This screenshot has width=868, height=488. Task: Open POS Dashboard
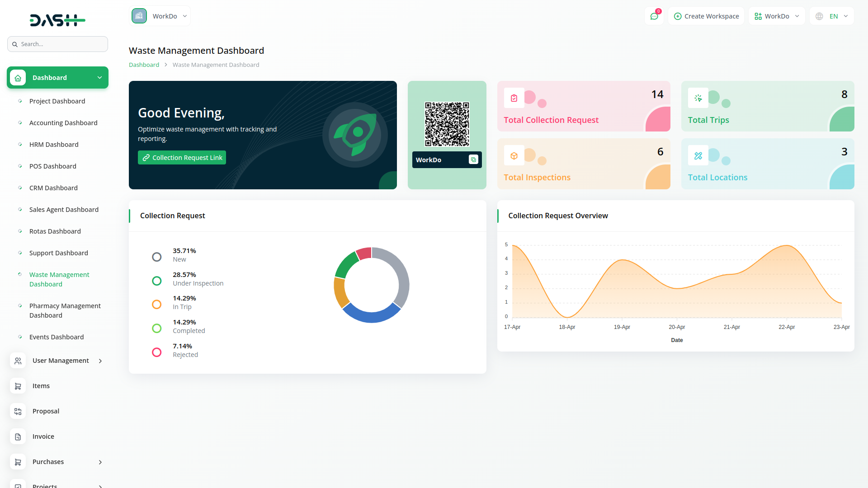click(53, 166)
